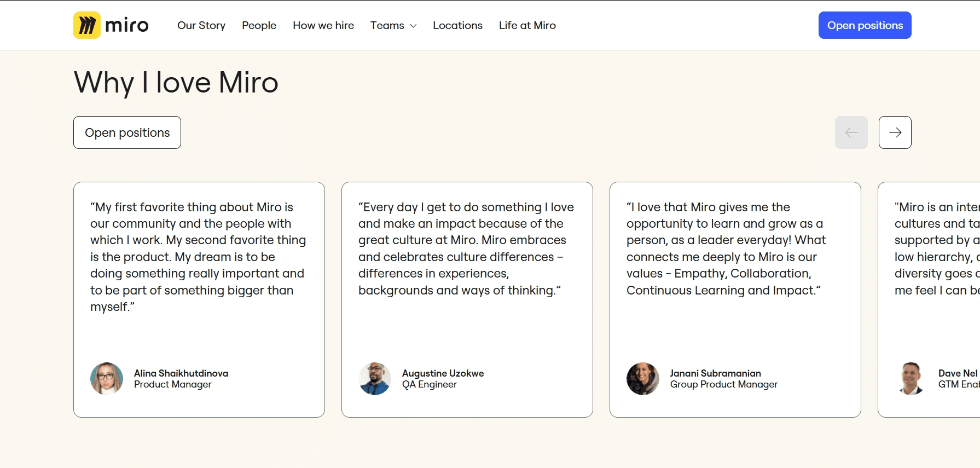Click Janani Subramanian's profile photo
Image resolution: width=980 pixels, height=468 pixels.
coord(643,379)
